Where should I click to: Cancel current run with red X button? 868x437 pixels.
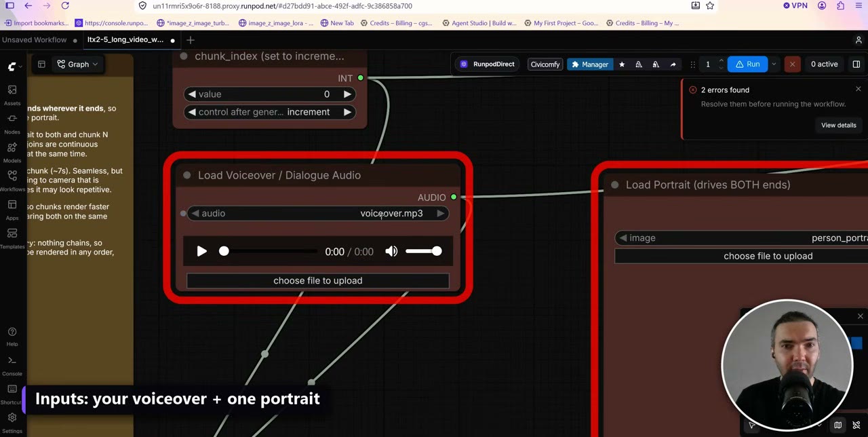(792, 64)
